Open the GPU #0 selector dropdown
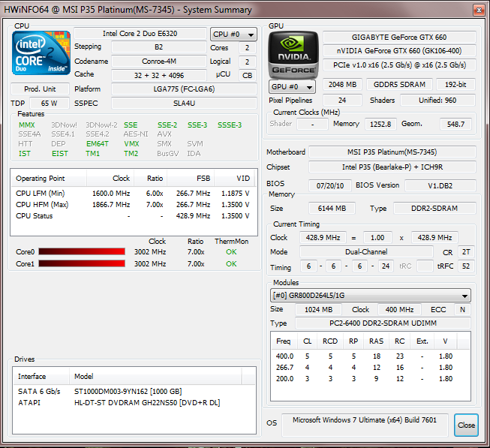Viewport: 490px width, 448px height. click(x=292, y=86)
